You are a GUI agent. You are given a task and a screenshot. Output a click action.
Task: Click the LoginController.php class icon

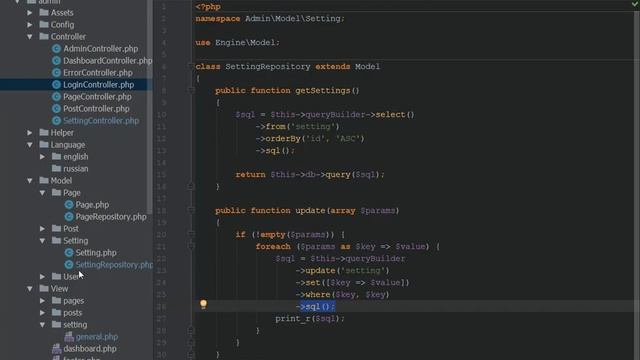pyautogui.click(x=56, y=84)
